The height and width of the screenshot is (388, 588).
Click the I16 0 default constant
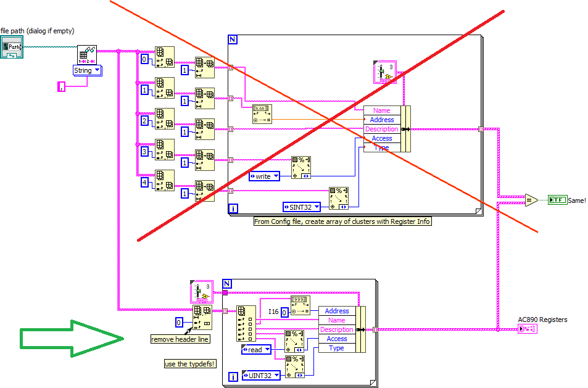click(x=284, y=312)
